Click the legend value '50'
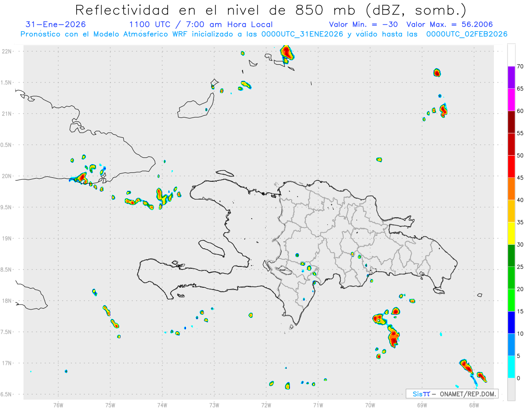 tap(520, 156)
